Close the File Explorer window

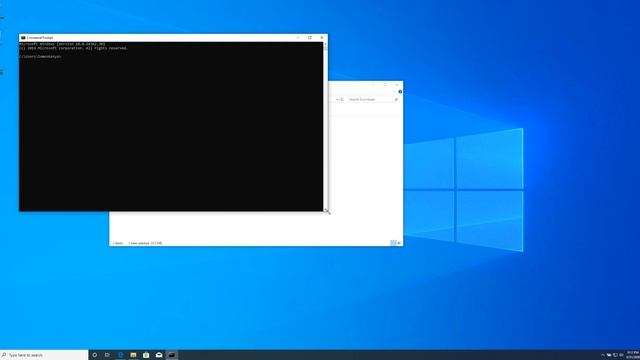click(397, 84)
